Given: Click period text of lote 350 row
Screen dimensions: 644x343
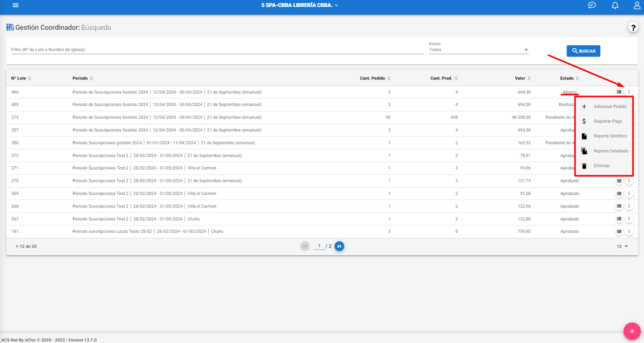Looking at the screenshot, I should (x=164, y=143).
